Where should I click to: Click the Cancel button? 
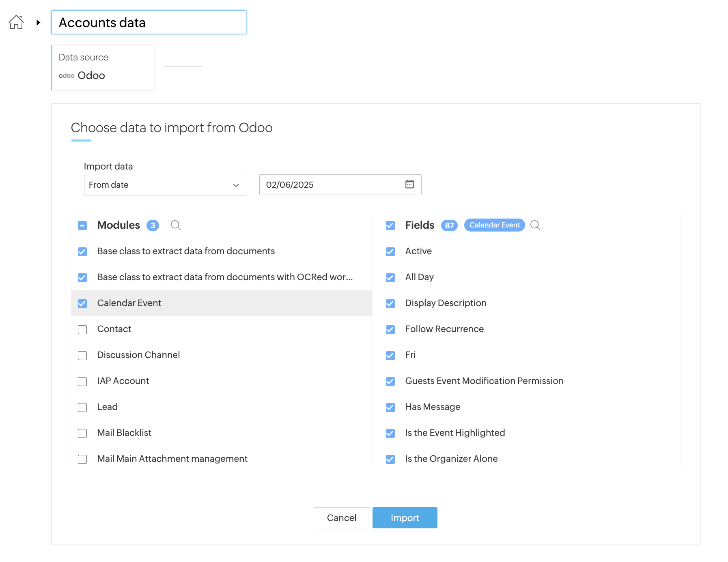click(x=341, y=518)
